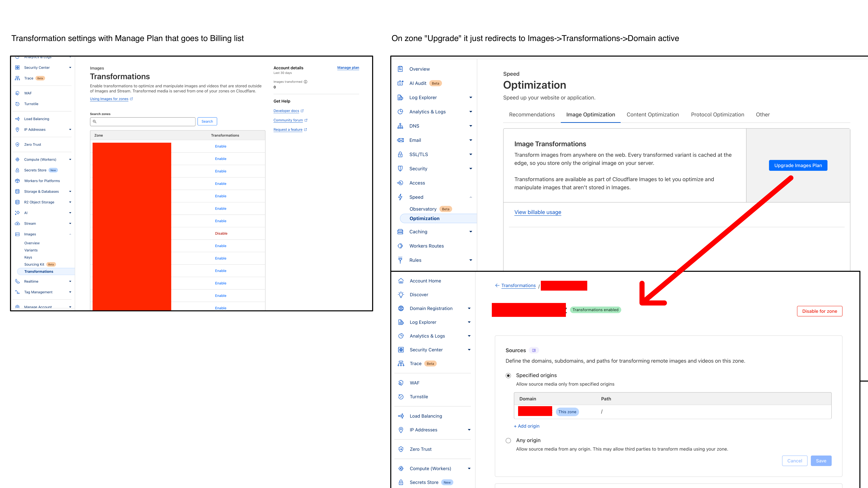Image resolution: width=868 pixels, height=488 pixels.
Task: Collapse the Speed section in the sidebar
Action: tap(471, 197)
